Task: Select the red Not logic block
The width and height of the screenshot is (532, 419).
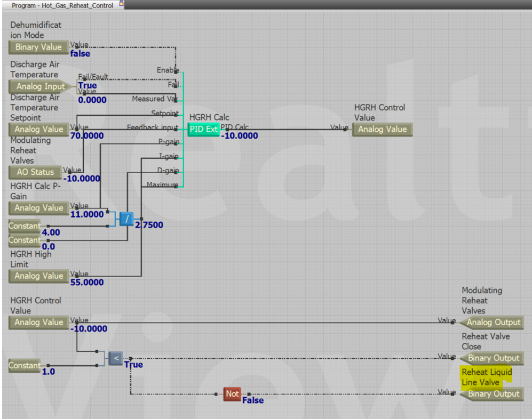Action: coord(232,394)
